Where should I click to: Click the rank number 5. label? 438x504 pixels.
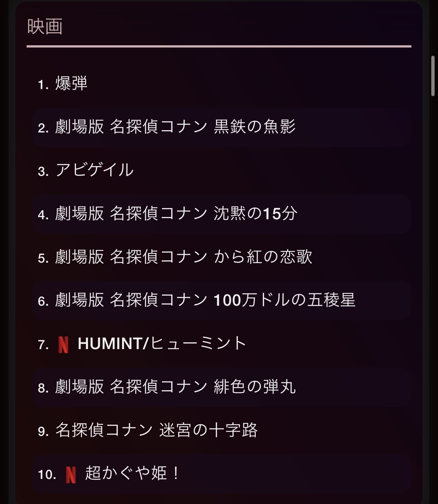click(x=43, y=258)
